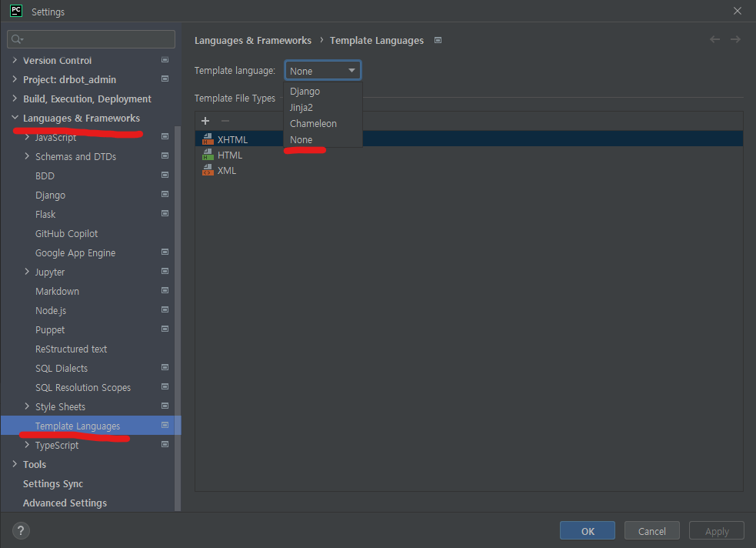The image size is (756, 548).
Task: Open the Settings Sync page
Action: pyautogui.click(x=53, y=483)
